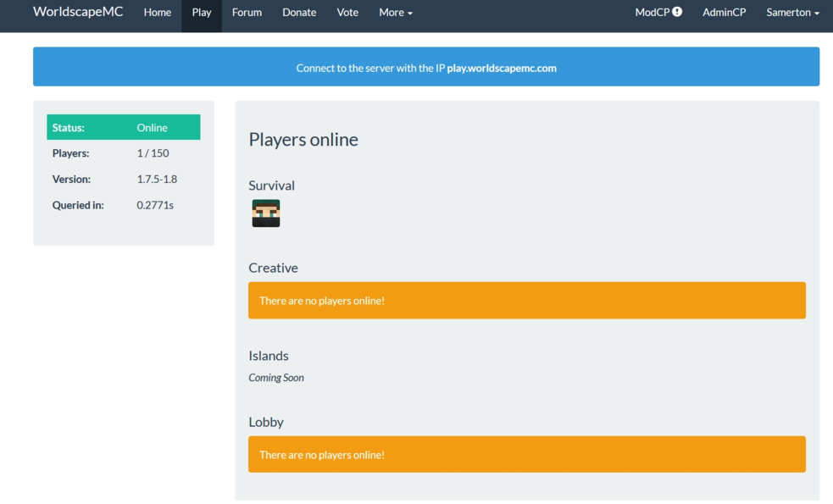Image resolution: width=833 pixels, height=504 pixels.
Task: Click the blue Connect to the server banner
Action: click(426, 66)
